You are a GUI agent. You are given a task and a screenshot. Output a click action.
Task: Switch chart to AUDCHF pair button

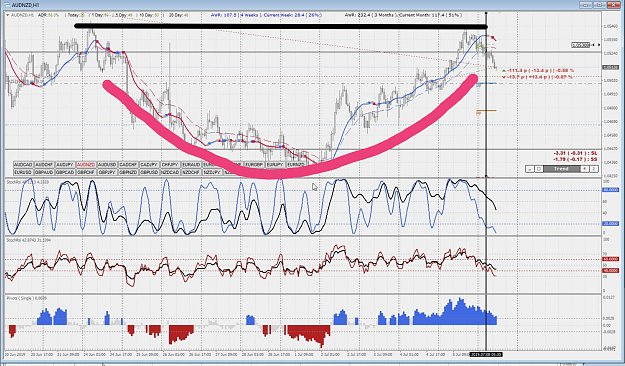click(x=44, y=165)
